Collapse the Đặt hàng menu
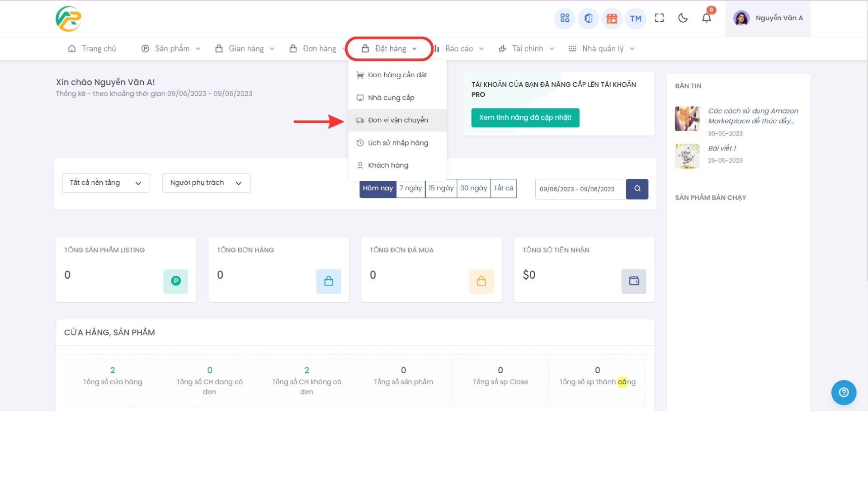 pos(389,49)
